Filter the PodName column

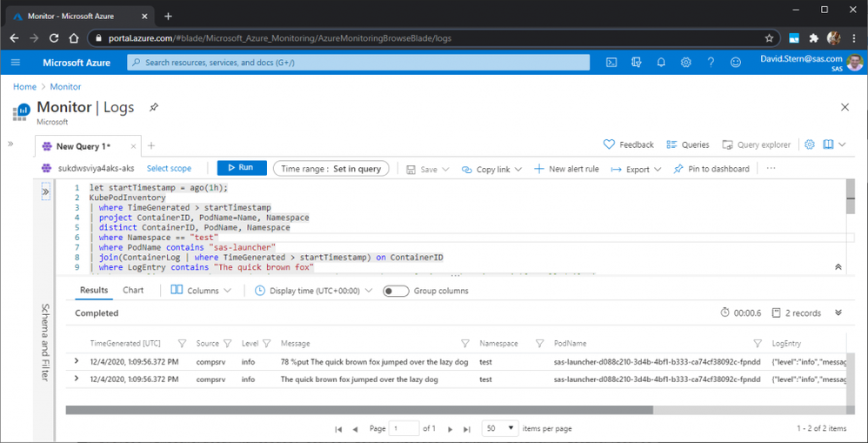pos(758,343)
